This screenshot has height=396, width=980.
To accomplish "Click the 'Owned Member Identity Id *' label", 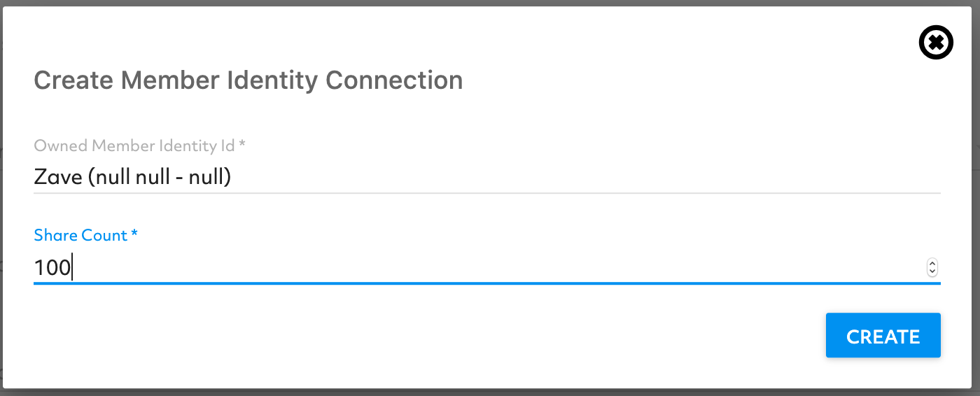I will 140,146.
